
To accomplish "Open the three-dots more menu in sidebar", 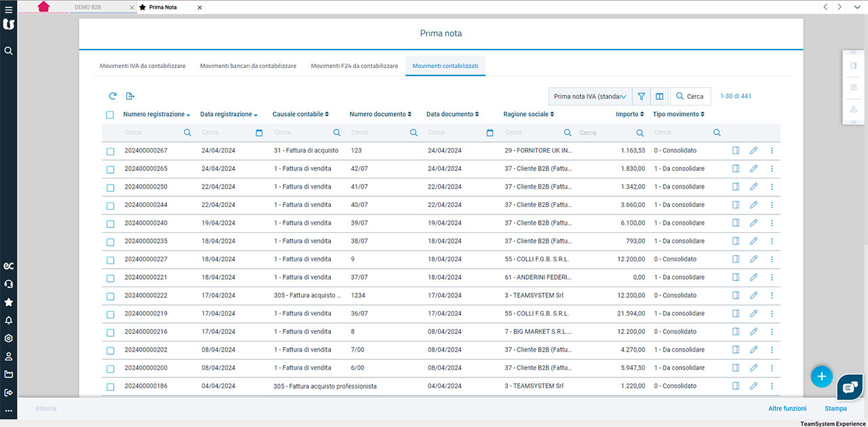I will [x=8, y=410].
